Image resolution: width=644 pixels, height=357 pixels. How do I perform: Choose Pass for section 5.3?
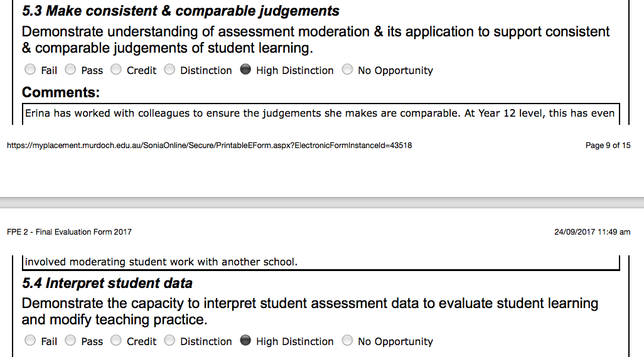pyautogui.click(x=70, y=70)
